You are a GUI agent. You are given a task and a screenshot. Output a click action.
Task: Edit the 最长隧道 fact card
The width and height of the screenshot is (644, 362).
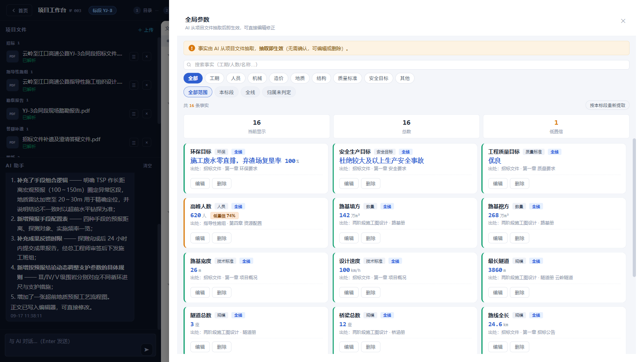click(x=498, y=293)
